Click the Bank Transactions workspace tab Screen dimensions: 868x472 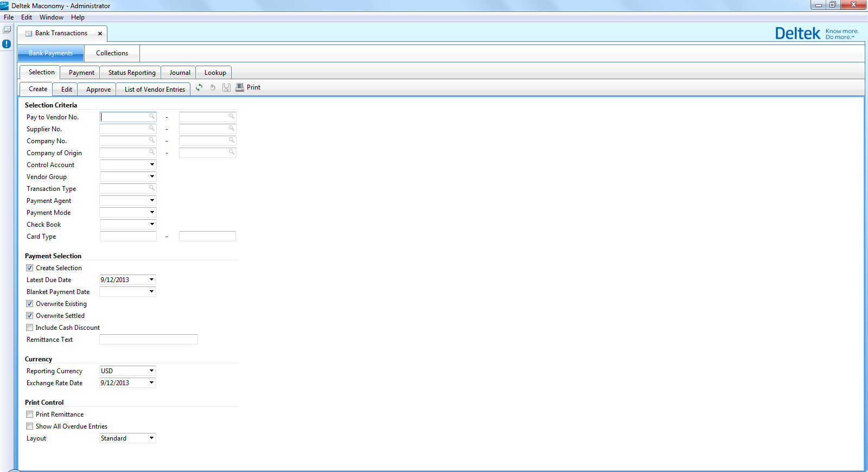point(62,34)
